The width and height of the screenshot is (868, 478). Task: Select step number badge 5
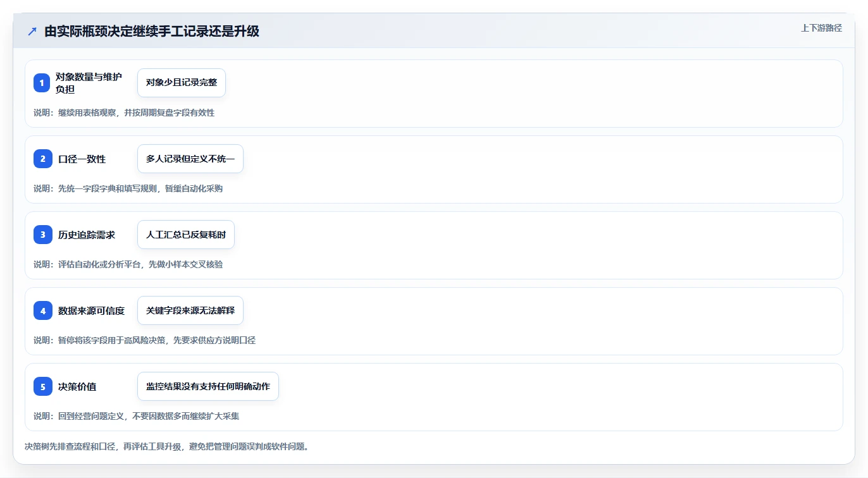click(x=43, y=386)
